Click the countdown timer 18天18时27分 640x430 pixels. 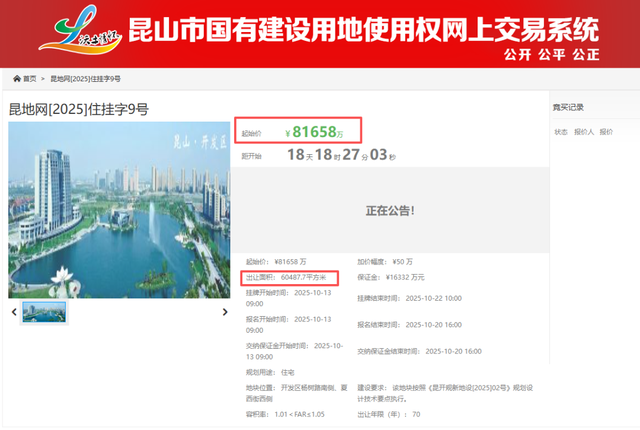[341, 156]
